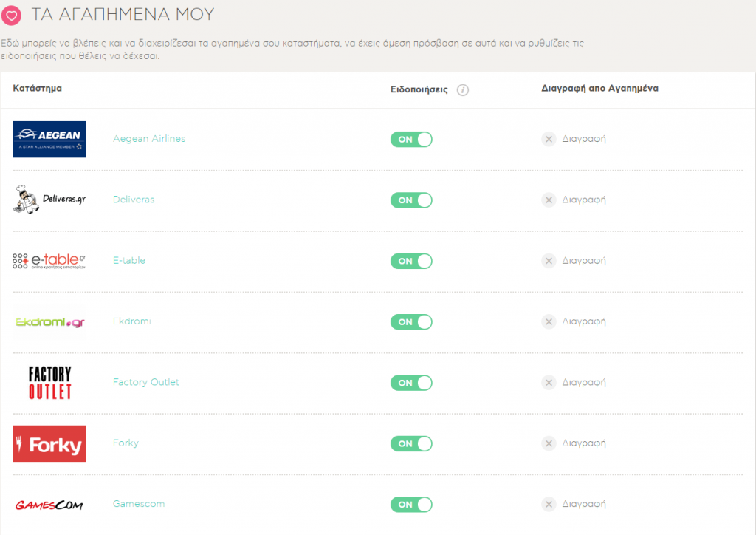Click the X icon for Forky

click(x=549, y=443)
